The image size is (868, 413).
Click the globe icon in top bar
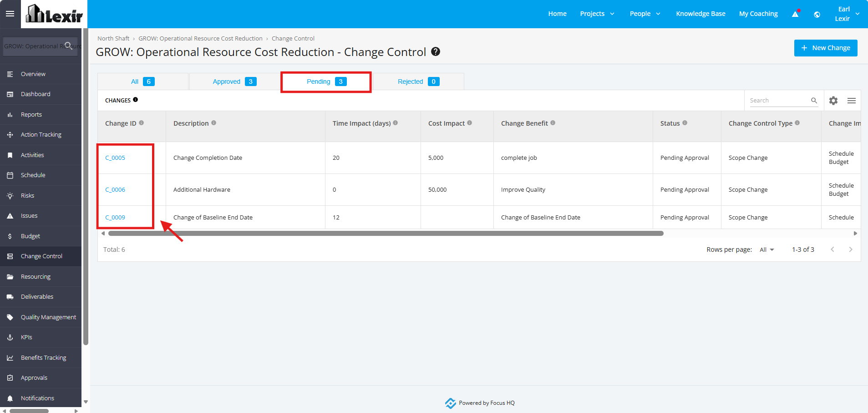point(817,14)
